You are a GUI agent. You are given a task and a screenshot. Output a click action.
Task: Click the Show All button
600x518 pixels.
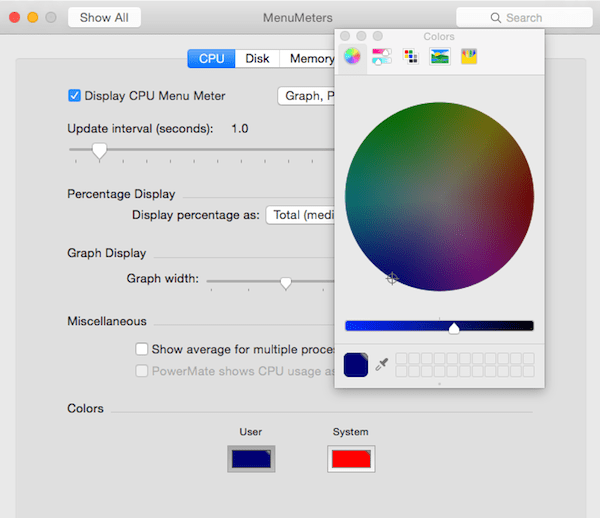(x=104, y=18)
